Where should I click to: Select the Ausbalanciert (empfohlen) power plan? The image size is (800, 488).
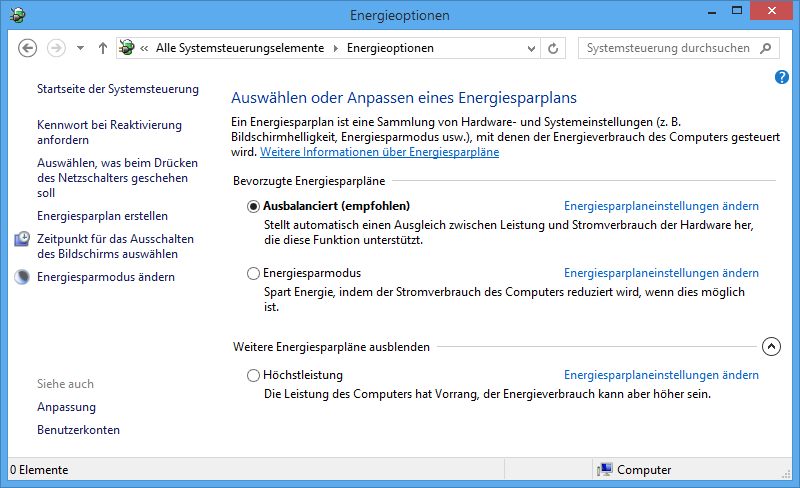(253, 206)
